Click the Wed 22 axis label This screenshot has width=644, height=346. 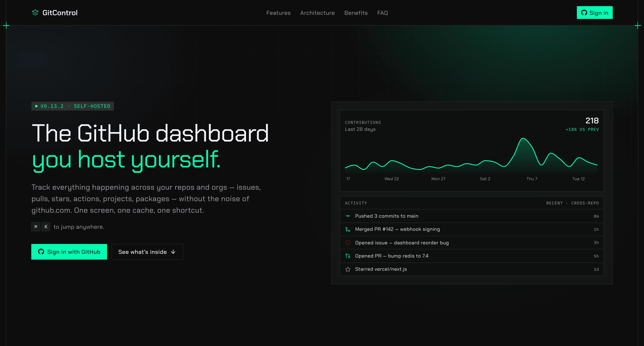point(392,179)
